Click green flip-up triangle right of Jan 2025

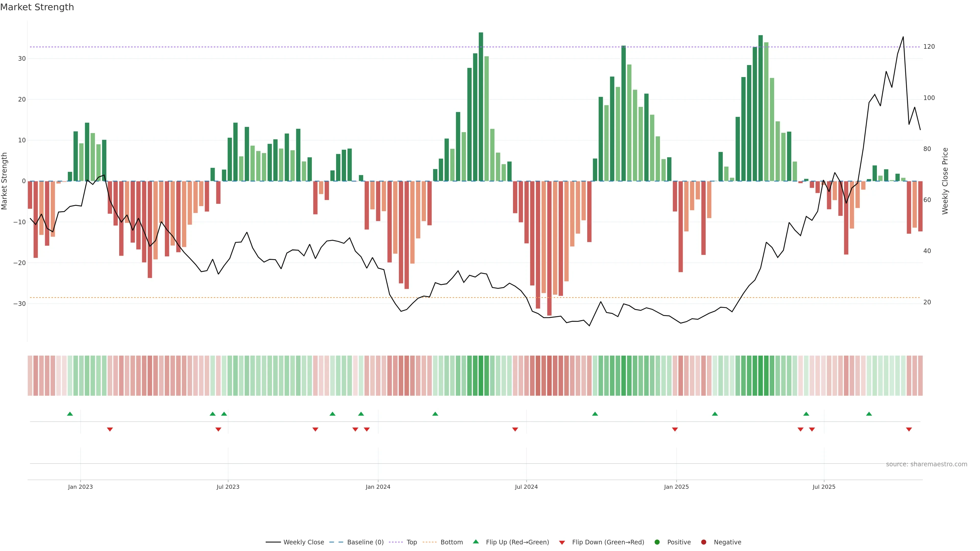coord(715,414)
